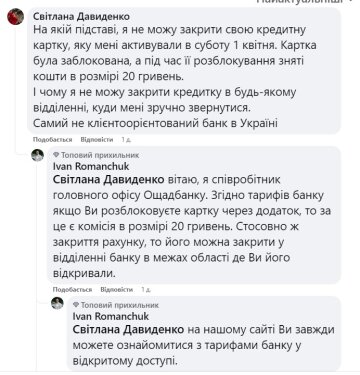Open Світлана Давиденко's profile avatar
This screenshot has height=375, width=360.
click(16, 17)
